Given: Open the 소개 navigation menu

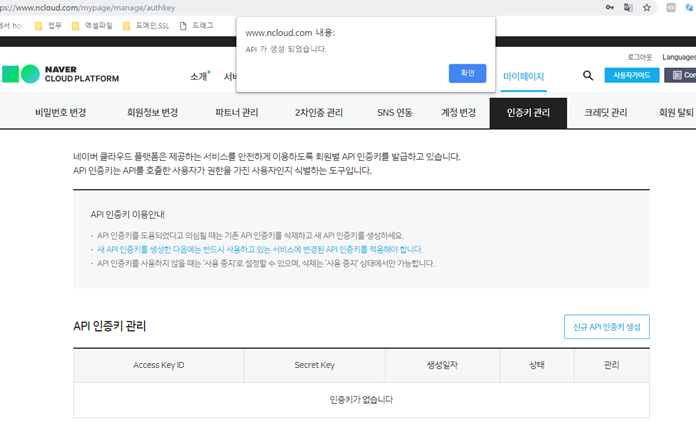Looking at the screenshot, I should pyautogui.click(x=199, y=76).
